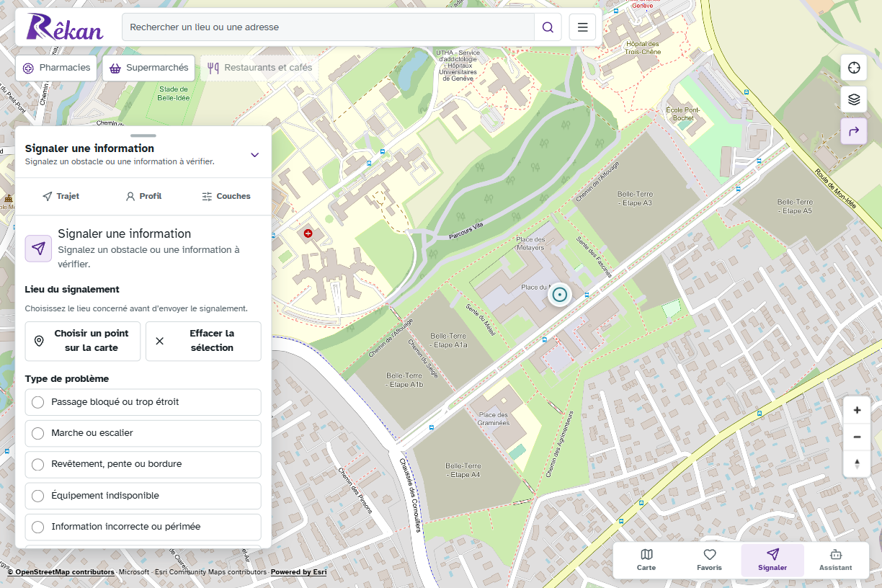Zoom out on the map
The image size is (882, 588).
(857, 437)
